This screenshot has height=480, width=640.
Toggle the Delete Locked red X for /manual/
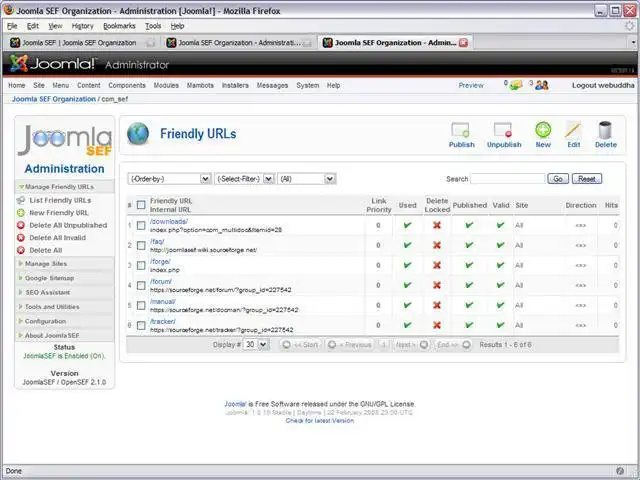tap(437, 305)
